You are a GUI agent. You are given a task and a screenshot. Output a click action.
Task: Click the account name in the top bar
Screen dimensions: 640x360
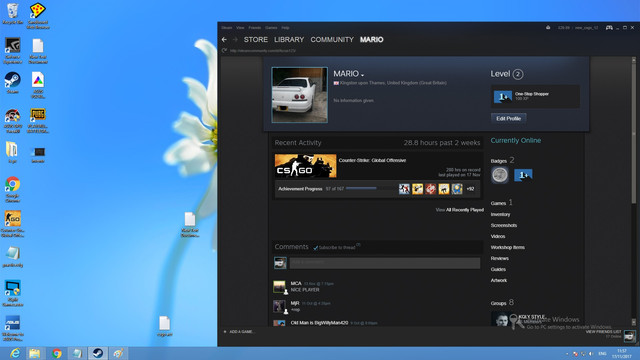point(587,28)
